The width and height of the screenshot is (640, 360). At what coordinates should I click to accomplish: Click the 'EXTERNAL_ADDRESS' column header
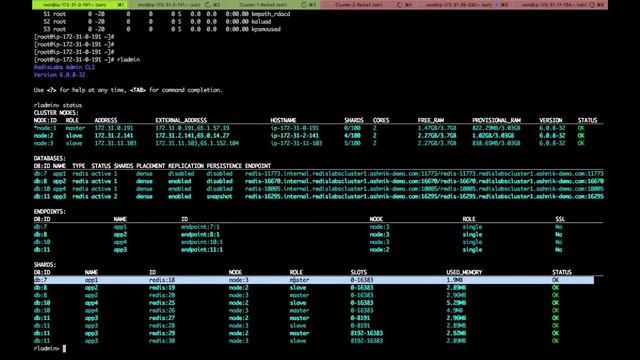(x=181, y=120)
